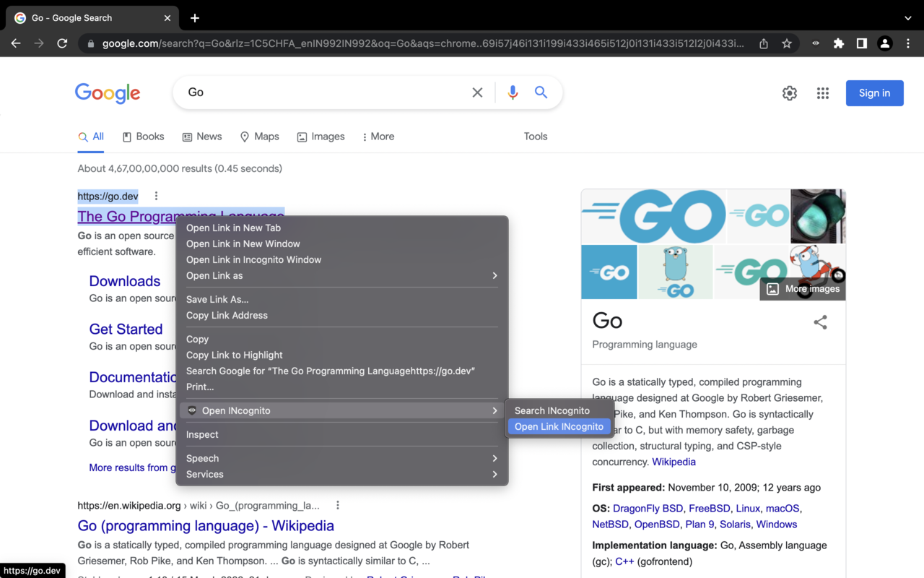Expand the Speech submenu

[x=342, y=458]
